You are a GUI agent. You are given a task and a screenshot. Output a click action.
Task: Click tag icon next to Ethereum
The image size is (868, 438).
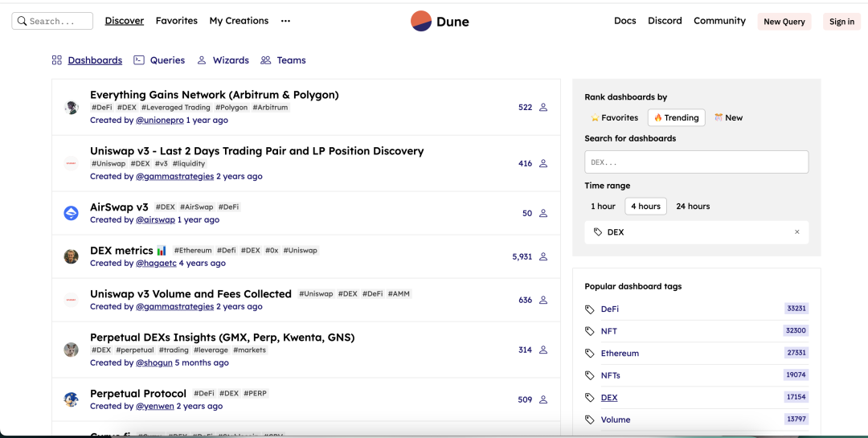590,354
